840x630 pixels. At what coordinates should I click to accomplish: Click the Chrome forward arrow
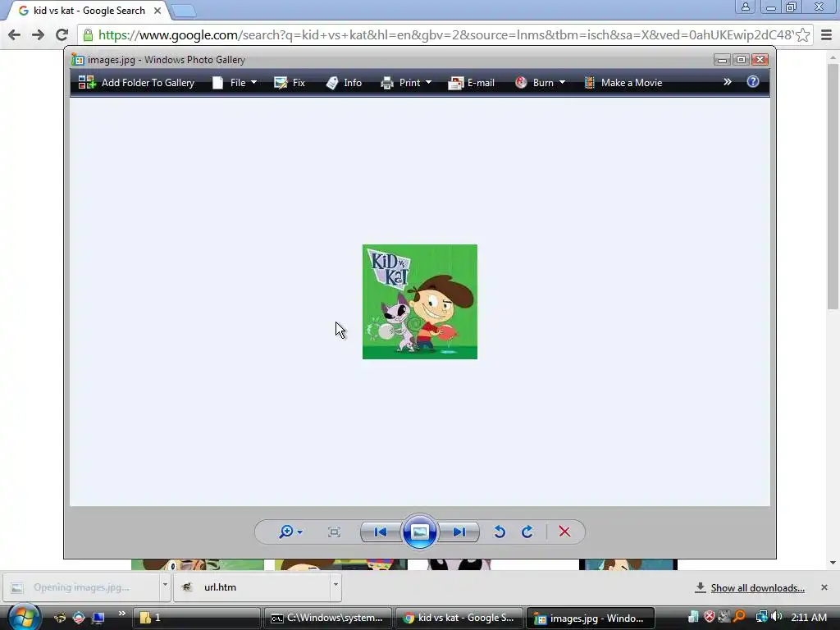pyautogui.click(x=38, y=34)
